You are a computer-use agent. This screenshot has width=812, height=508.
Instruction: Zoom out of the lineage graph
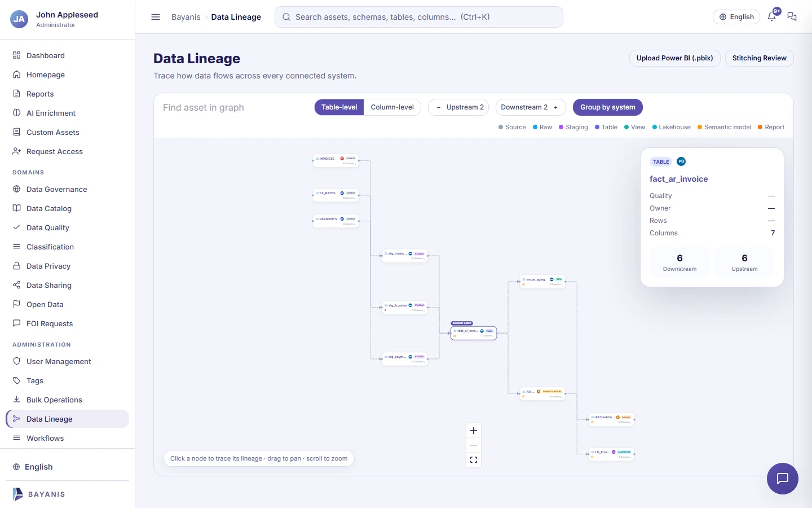point(474,445)
